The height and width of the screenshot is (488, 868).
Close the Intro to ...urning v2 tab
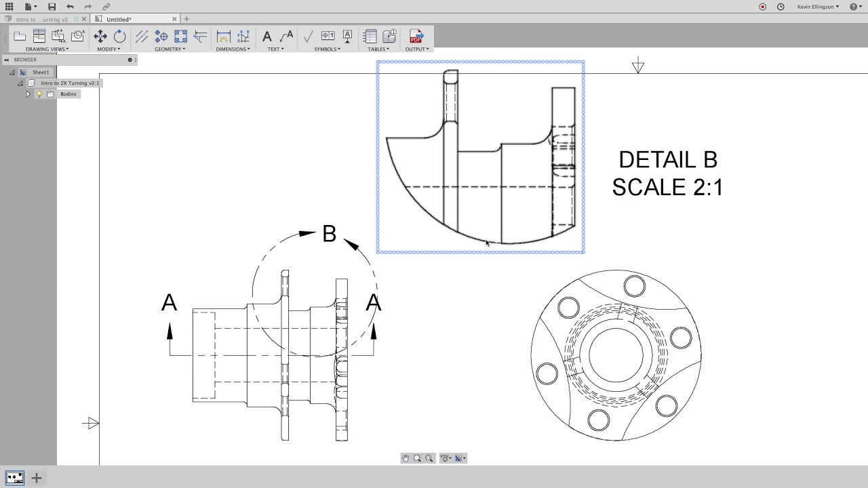point(84,19)
